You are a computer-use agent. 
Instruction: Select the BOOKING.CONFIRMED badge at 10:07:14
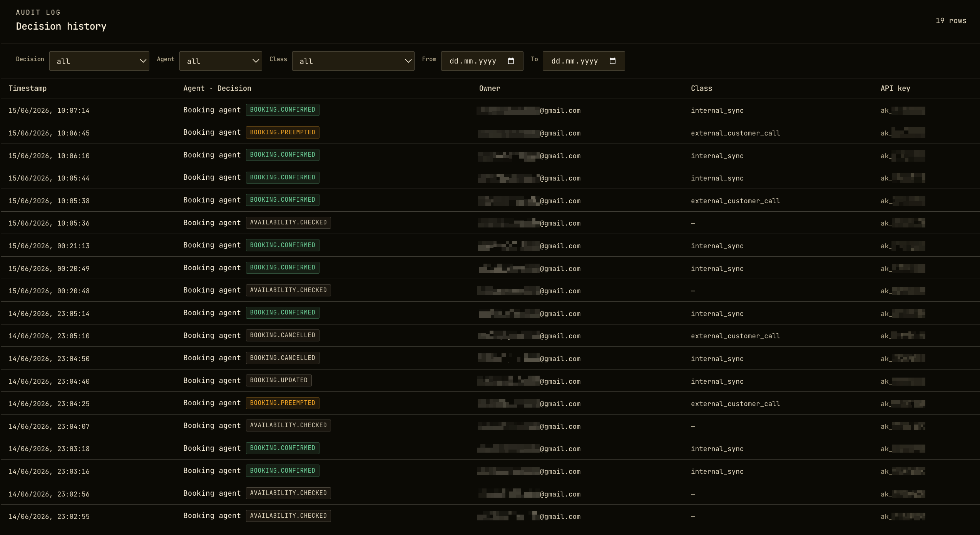click(283, 110)
